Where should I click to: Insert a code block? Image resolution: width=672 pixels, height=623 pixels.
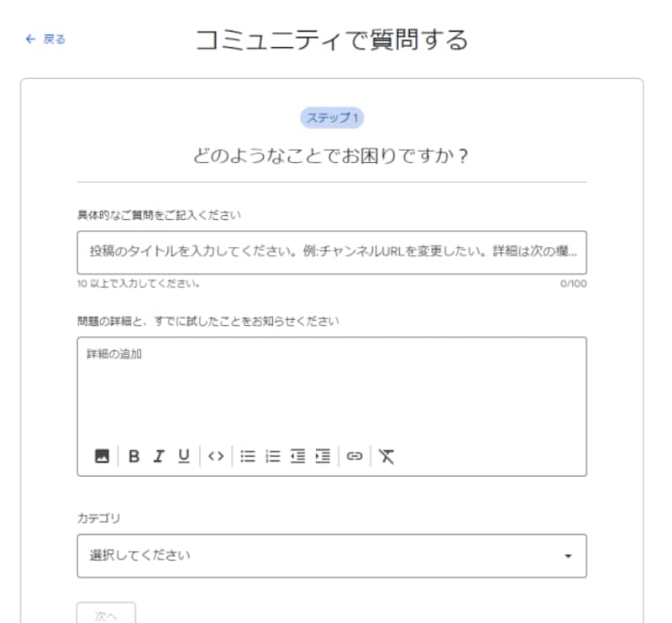(x=216, y=456)
